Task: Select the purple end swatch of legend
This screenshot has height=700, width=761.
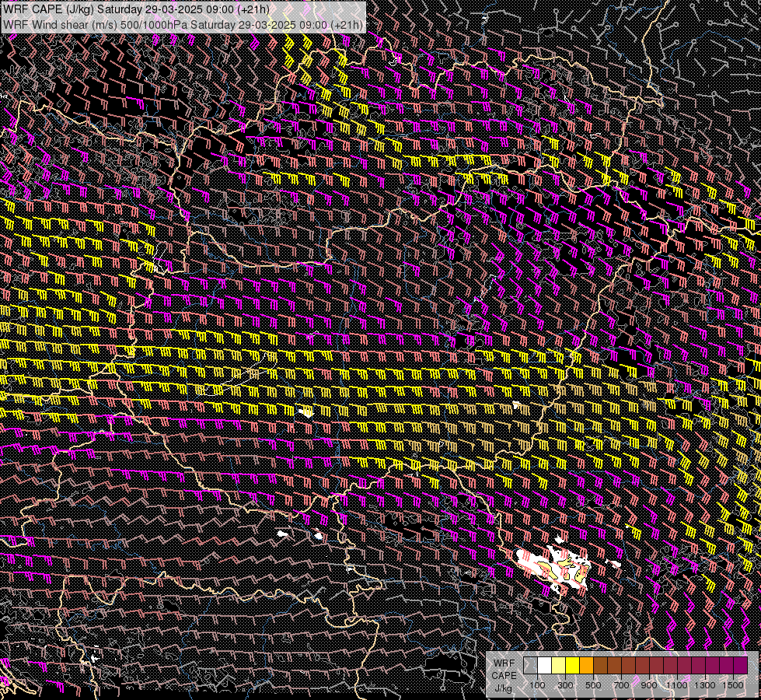Action: 740,665
